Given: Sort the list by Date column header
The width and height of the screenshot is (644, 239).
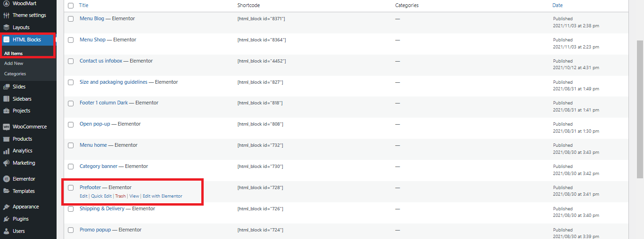Looking at the screenshot, I should (x=557, y=5).
